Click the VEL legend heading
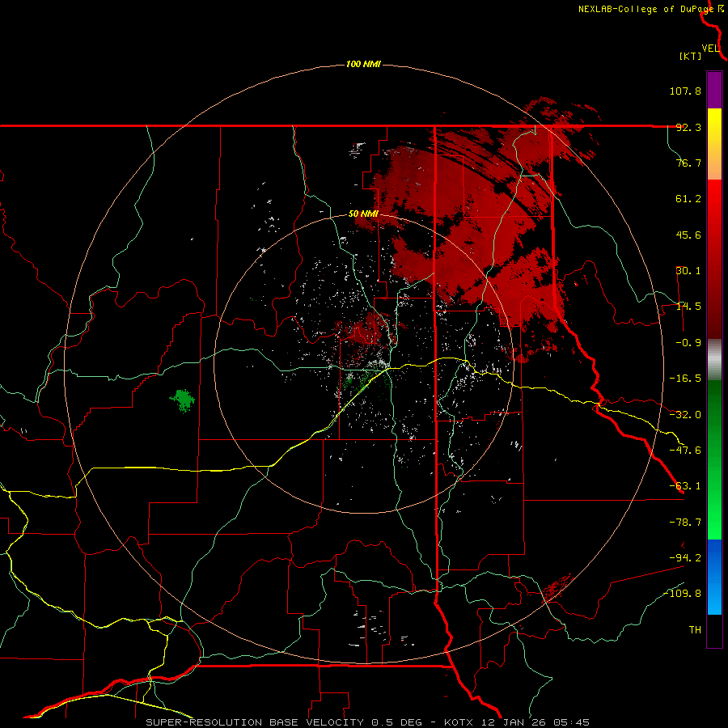Screen dimensions: 728x728 (x=710, y=48)
